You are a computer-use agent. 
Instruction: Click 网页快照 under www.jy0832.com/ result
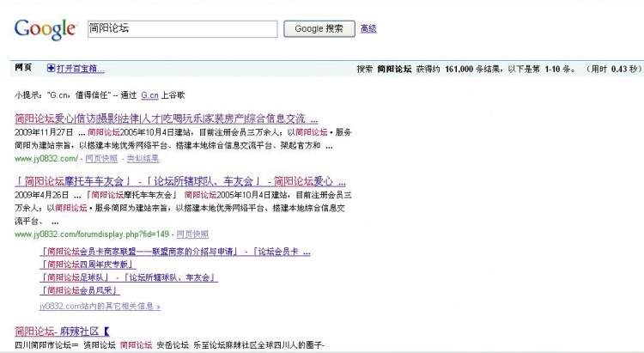[101, 159]
